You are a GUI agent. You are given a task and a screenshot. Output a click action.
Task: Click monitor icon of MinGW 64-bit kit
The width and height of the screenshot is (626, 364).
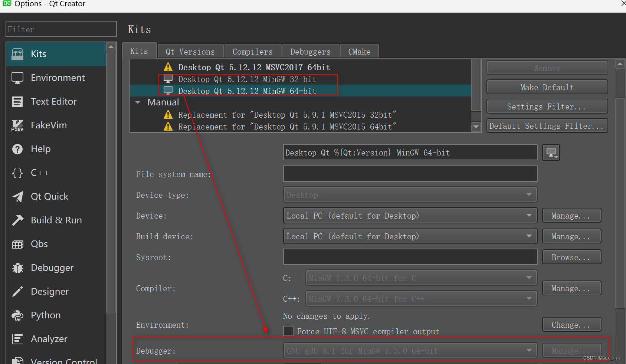pos(168,91)
